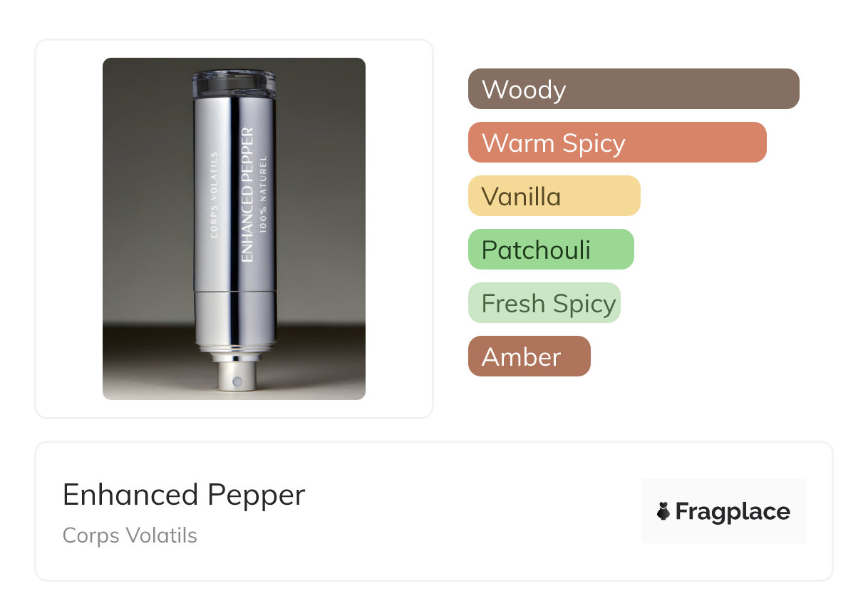This screenshot has width=868, height=616.
Task: Choose the Vanilla accord bar
Action: pyautogui.click(x=554, y=196)
